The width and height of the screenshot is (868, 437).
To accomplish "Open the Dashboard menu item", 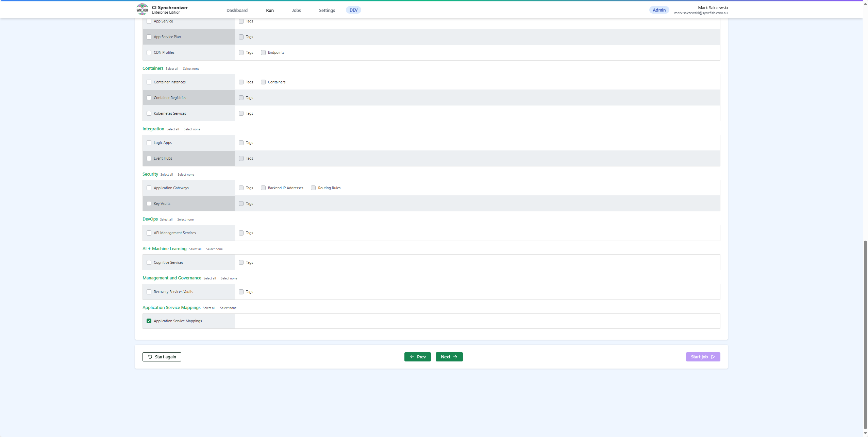I will point(237,10).
